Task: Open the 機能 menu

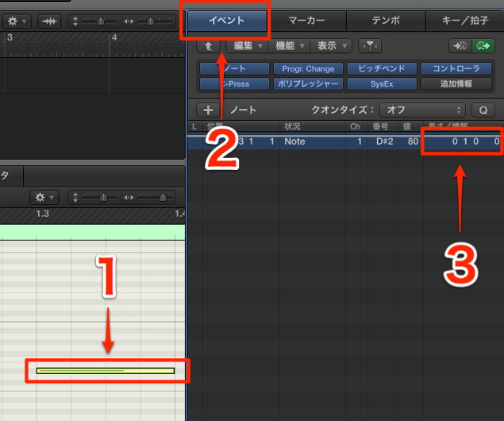Action: coord(289,46)
